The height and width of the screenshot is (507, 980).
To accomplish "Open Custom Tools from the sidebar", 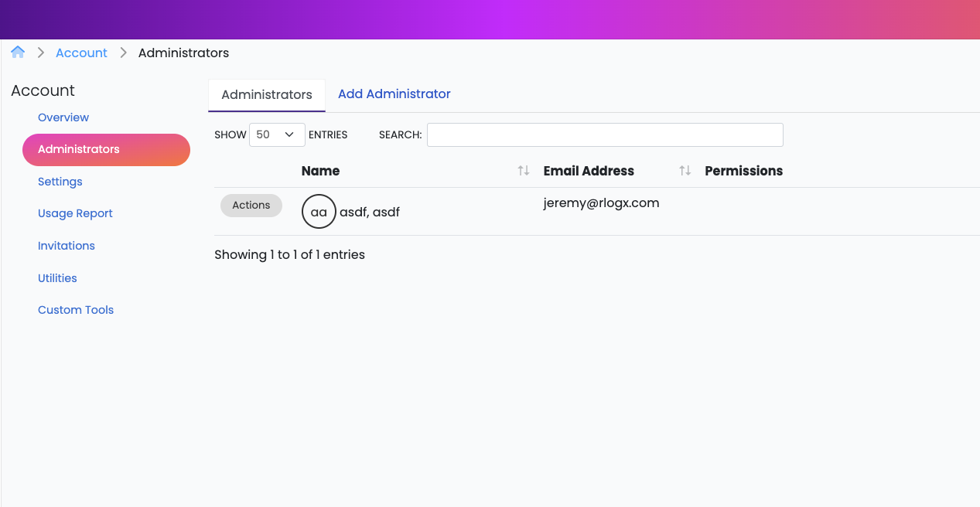I will click(76, 310).
